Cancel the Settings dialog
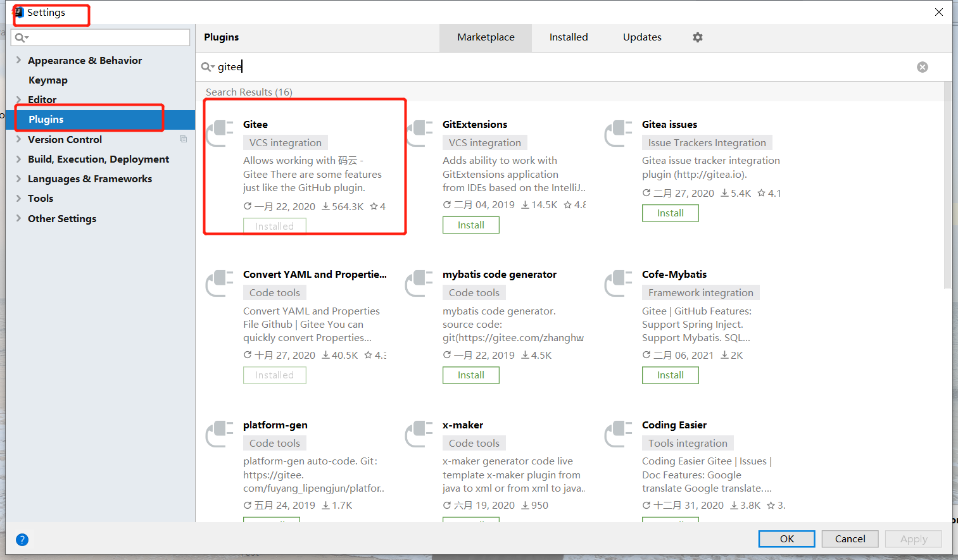The image size is (958, 560). tap(850, 539)
